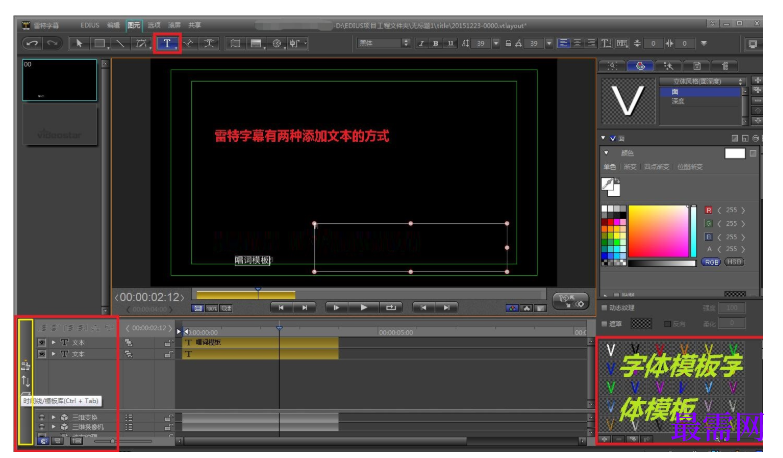The height and width of the screenshot is (458, 783).
Task: Toggle bold text formatting
Action: pos(435,43)
